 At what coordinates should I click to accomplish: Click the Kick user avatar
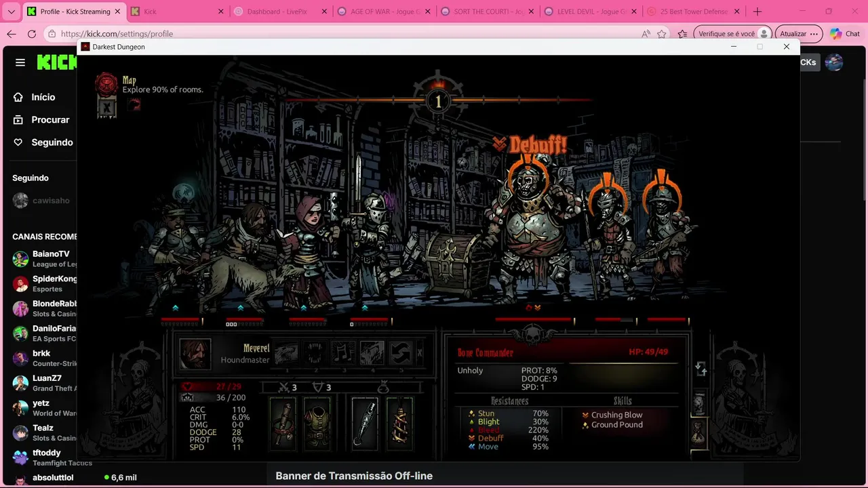point(834,62)
